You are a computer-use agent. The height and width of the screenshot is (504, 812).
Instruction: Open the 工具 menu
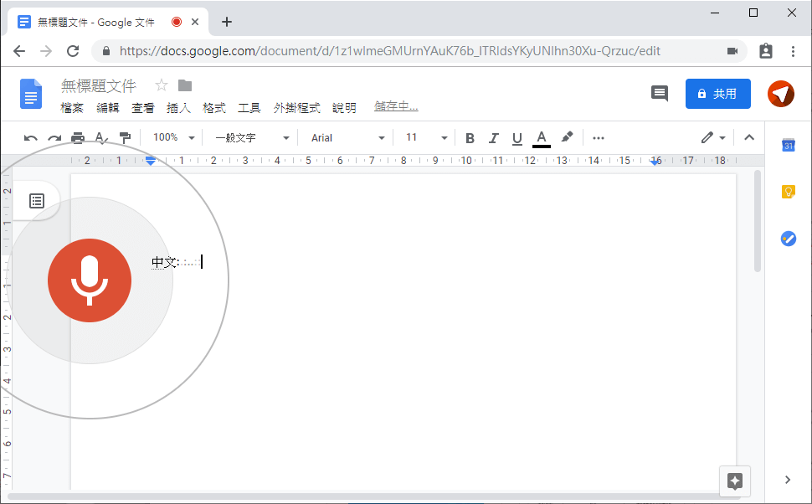pos(249,108)
